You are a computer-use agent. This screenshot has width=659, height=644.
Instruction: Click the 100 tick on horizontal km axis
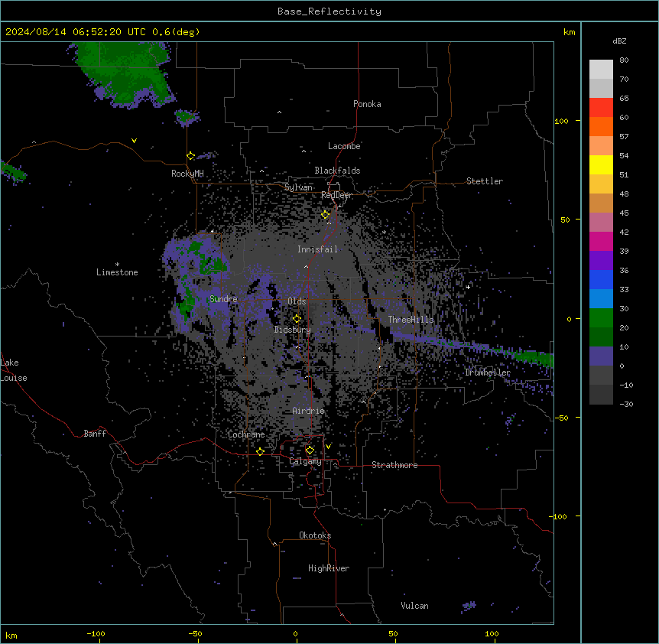tap(492, 633)
